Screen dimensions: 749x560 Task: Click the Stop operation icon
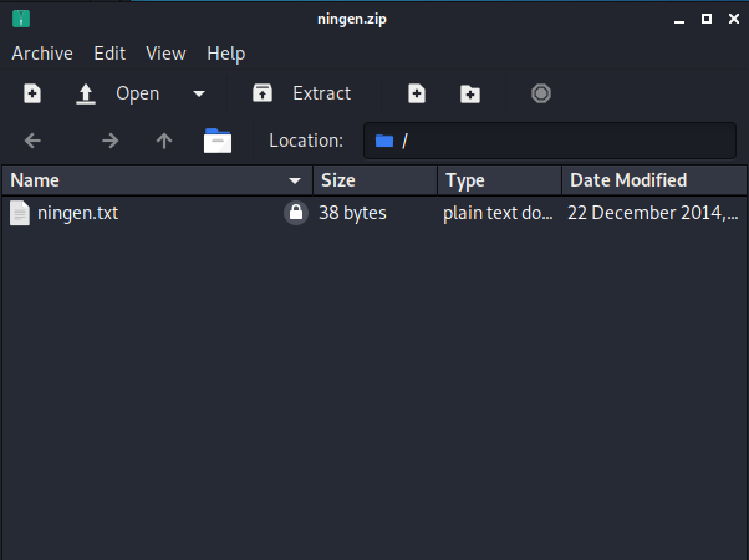click(x=541, y=93)
